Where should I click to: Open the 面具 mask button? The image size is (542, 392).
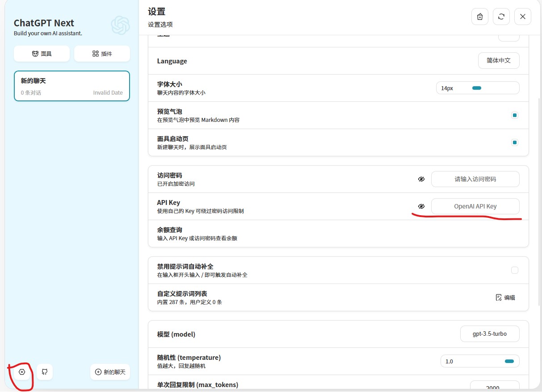pos(42,54)
